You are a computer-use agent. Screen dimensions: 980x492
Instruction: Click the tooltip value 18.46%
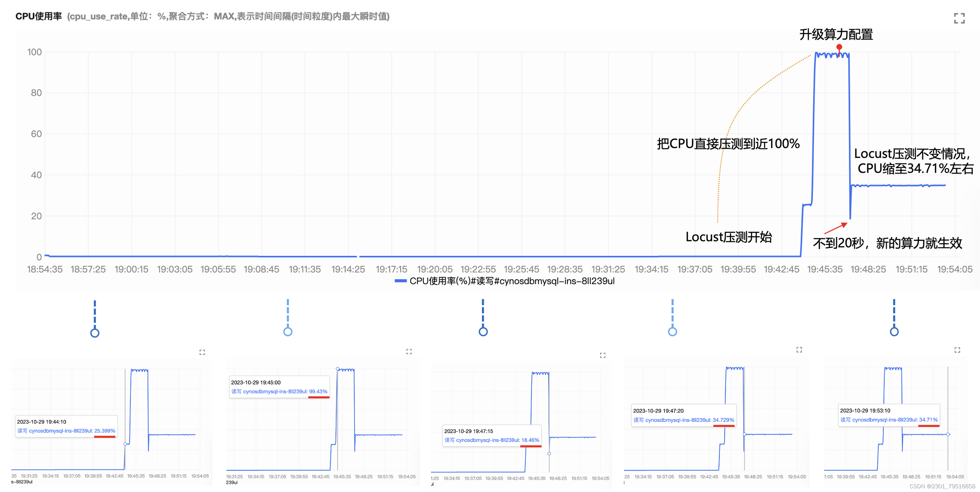(530, 440)
